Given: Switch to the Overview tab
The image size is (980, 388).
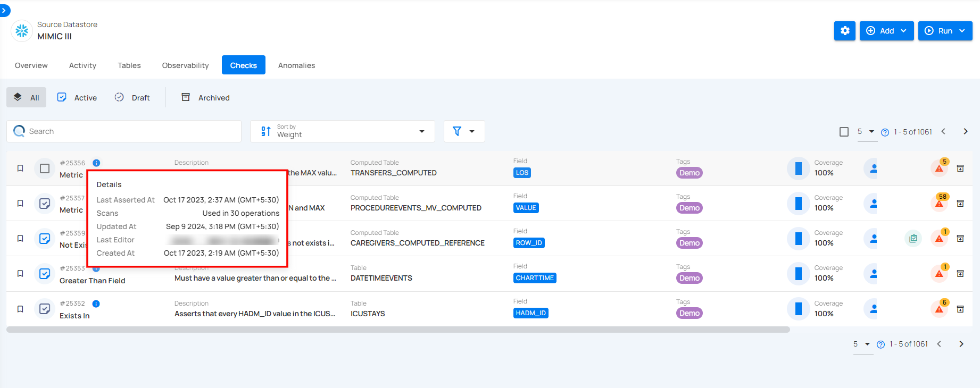Looking at the screenshot, I should pos(31,65).
